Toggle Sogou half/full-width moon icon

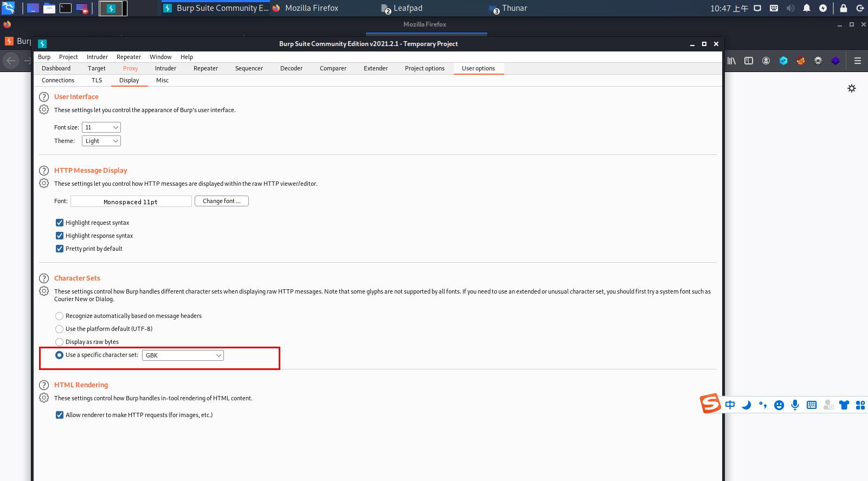tap(747, 405)
